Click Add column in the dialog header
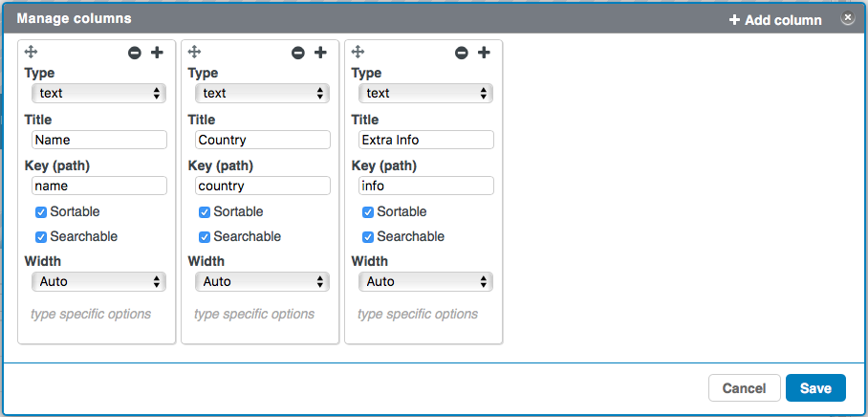Image resolution: width=868 pixels, height=417 pixels. point(775,20)
